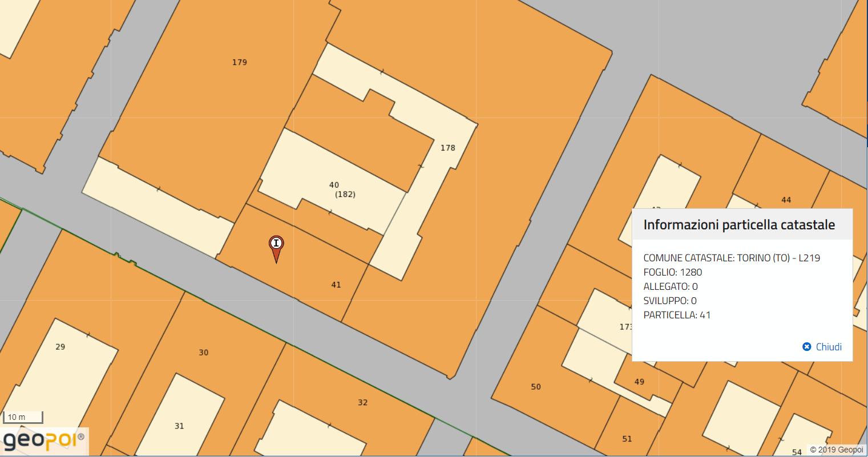The width and height of the screenshot is (868, 457).
Task: Choose parcel 30 on the map
Action: click(203, 353)
